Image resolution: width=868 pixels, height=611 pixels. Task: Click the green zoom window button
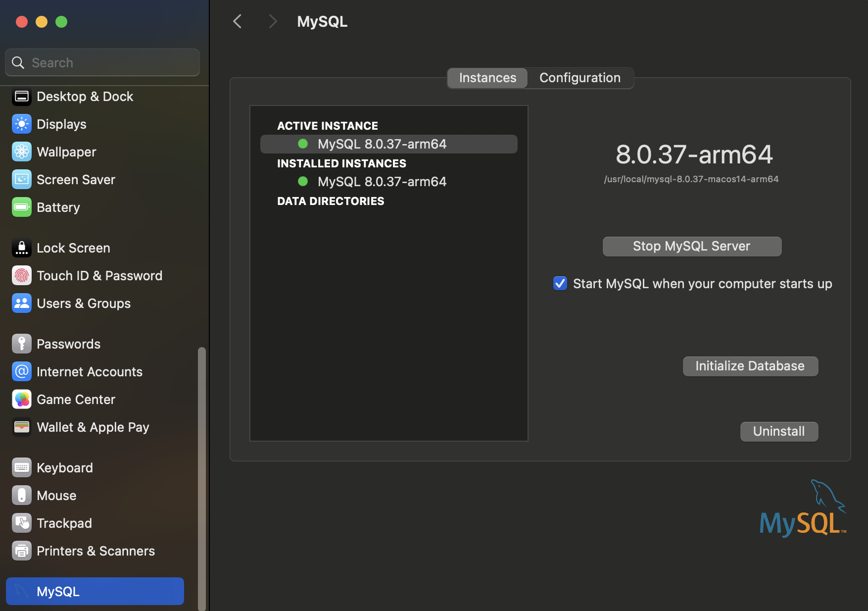click(x=61, y=22)
